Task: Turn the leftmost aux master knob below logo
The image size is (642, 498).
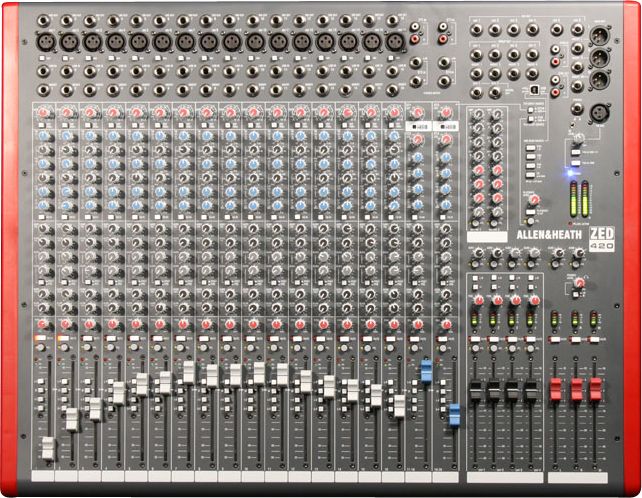Action: [x=478, y=254]
